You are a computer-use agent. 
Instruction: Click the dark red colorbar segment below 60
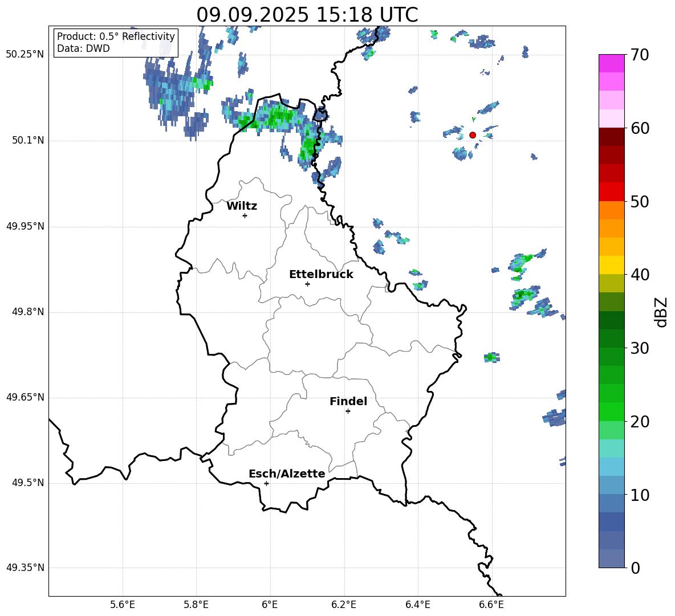pos(611,137)
